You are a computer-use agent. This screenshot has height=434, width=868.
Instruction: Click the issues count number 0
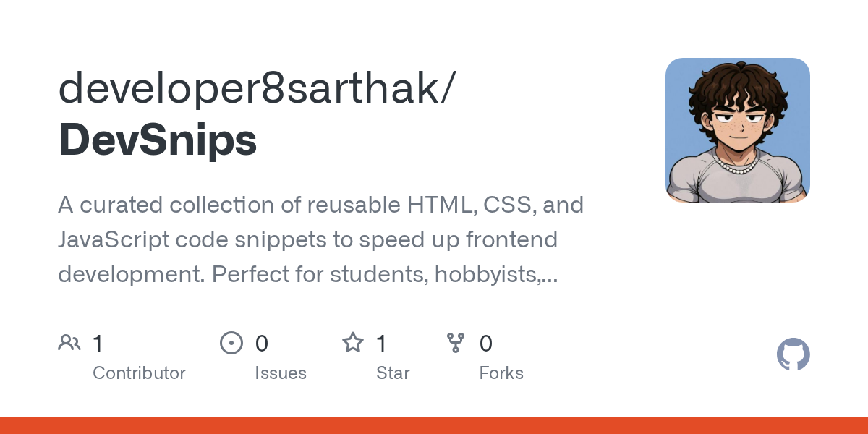coord(261,344)
